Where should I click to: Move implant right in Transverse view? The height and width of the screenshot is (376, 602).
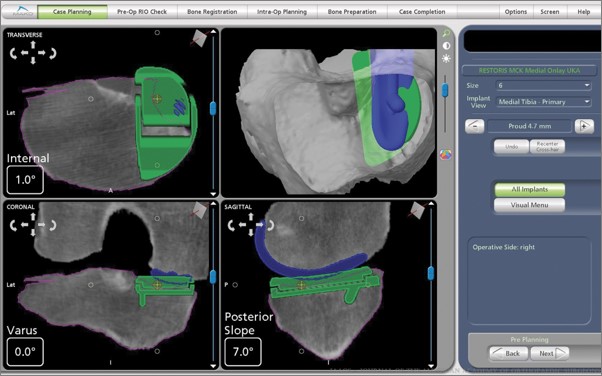click(x=41, y=53)
